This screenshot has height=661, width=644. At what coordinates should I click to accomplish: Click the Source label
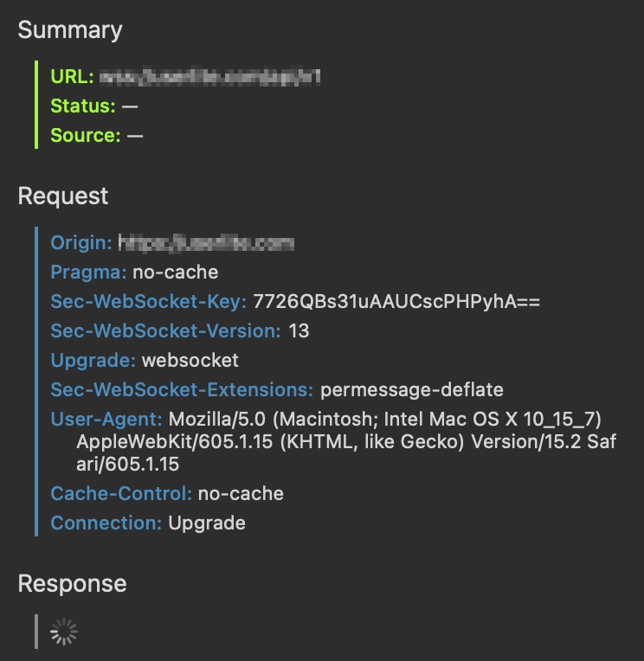[x=85, y=136]
